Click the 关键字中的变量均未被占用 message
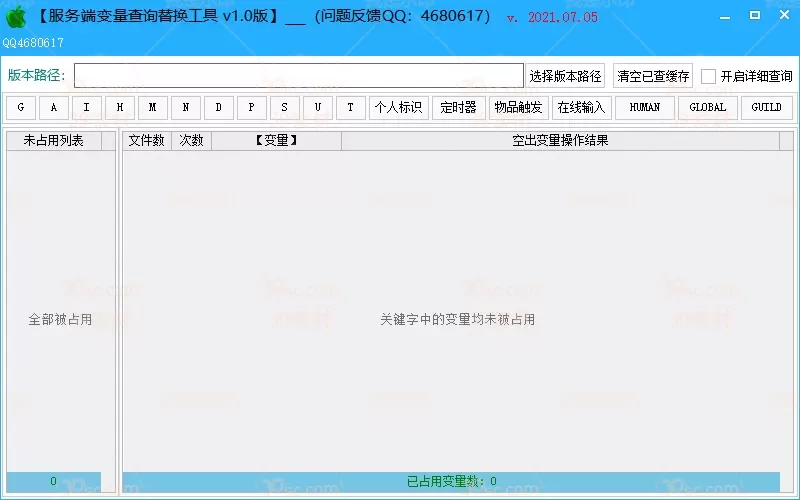800x500 pixels. click(x=458, y=320)
